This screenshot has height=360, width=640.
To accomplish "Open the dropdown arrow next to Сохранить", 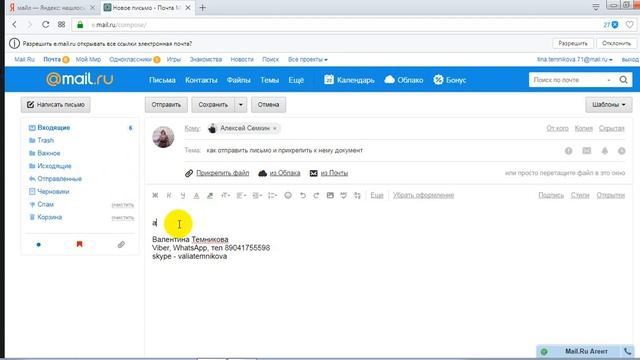I will click(x=241, y=105).
